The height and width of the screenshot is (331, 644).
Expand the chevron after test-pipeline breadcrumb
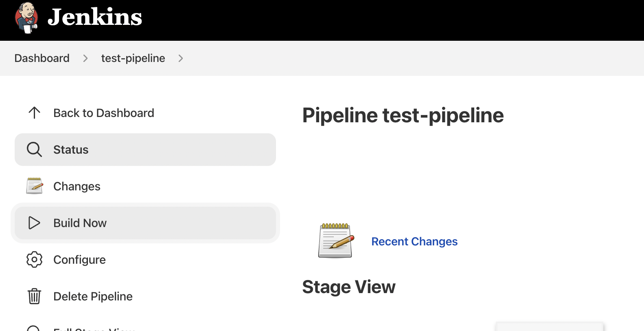180,58
